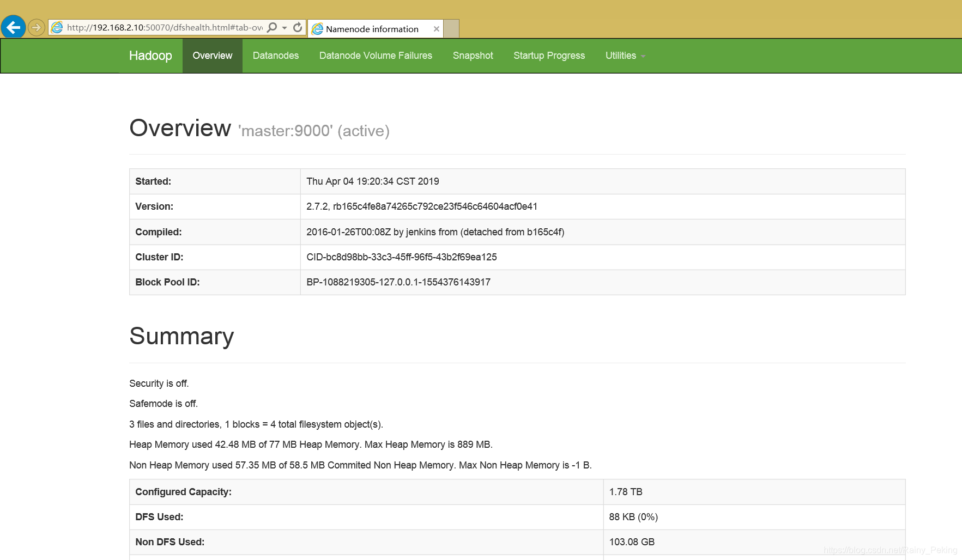The height and width of the screenshot is (560, 962).
Task: Click the Started: label cell
Action: click(x=215, y=181)
